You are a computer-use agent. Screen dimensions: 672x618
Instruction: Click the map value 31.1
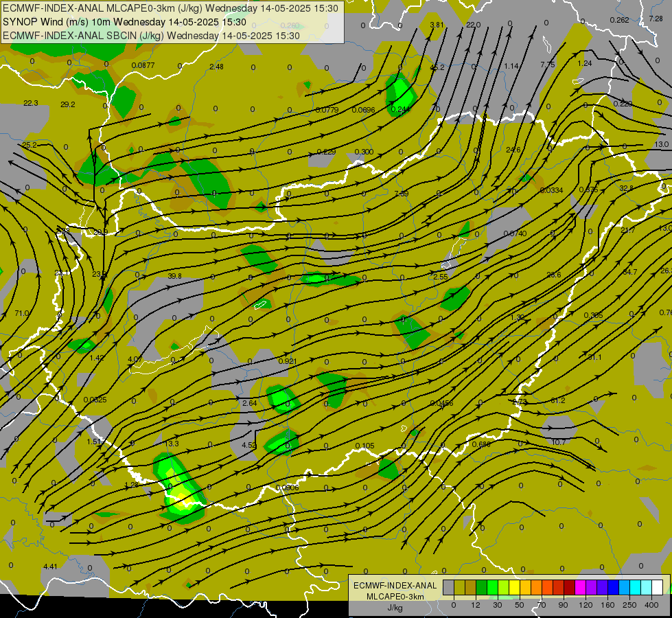(594, 357)
